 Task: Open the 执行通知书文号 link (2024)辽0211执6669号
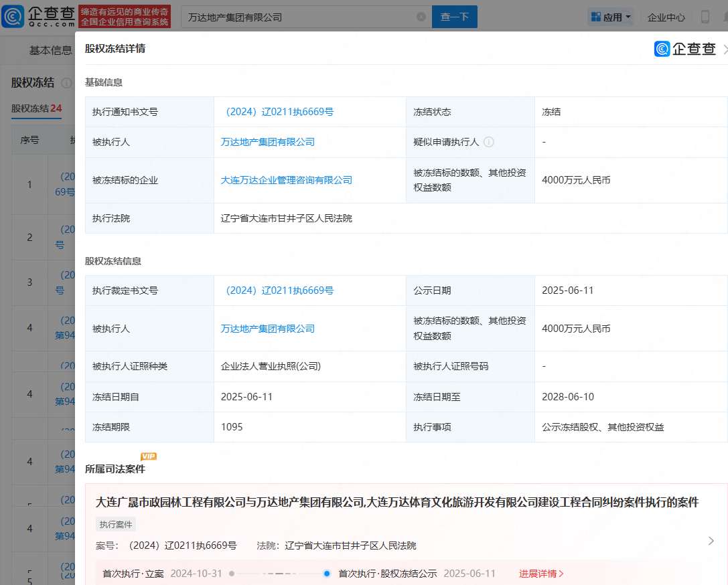(x=278, y=112)
